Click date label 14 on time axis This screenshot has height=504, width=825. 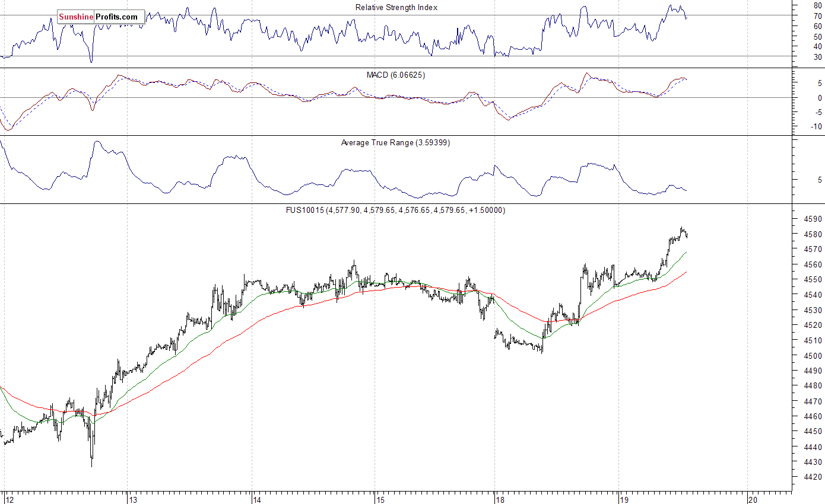pos(258,499)
